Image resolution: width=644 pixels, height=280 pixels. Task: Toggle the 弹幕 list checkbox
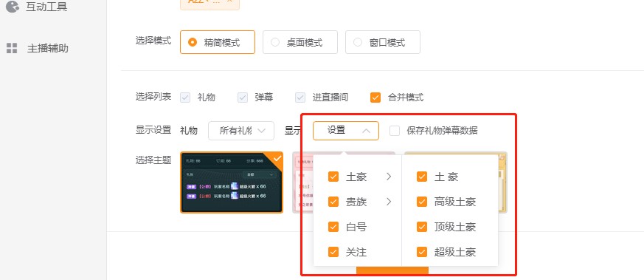[243, 98]
